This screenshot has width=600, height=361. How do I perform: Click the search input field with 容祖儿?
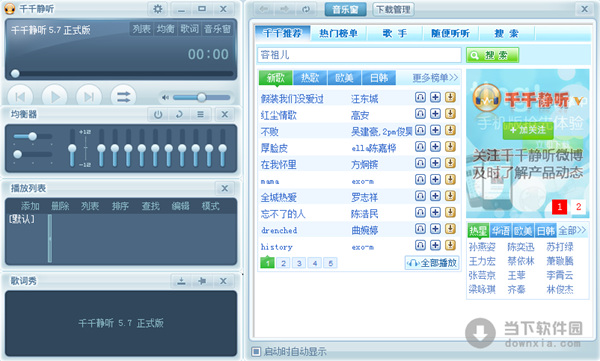(x=359, y=55)
